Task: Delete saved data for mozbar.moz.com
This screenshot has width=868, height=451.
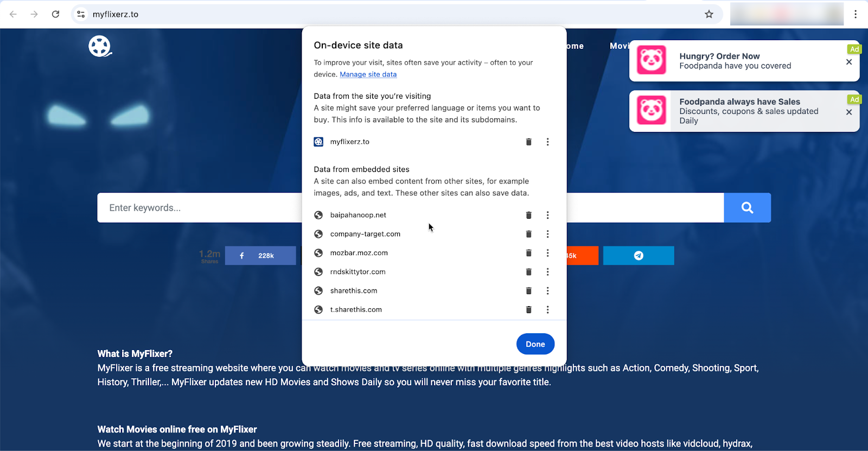Action: tap(528, 253)
